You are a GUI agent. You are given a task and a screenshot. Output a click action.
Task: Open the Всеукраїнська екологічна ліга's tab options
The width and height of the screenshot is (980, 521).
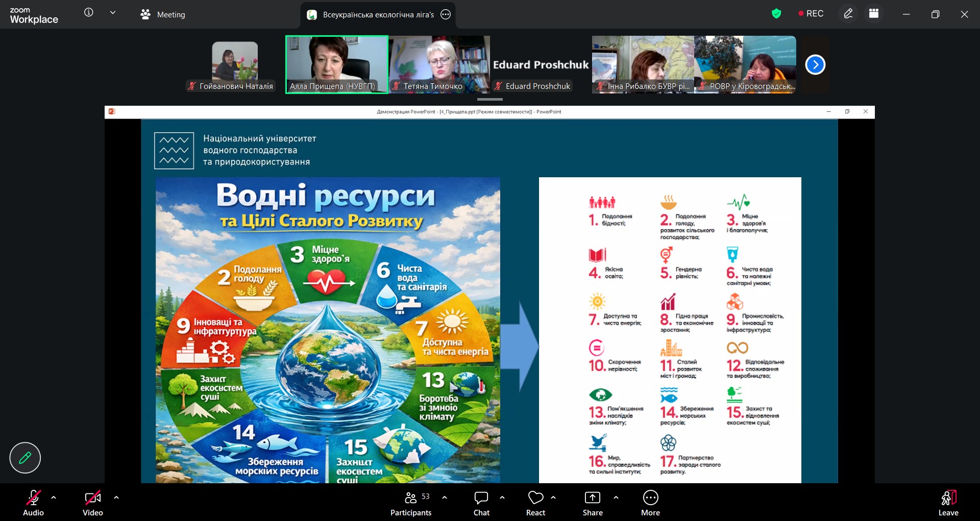446,15
